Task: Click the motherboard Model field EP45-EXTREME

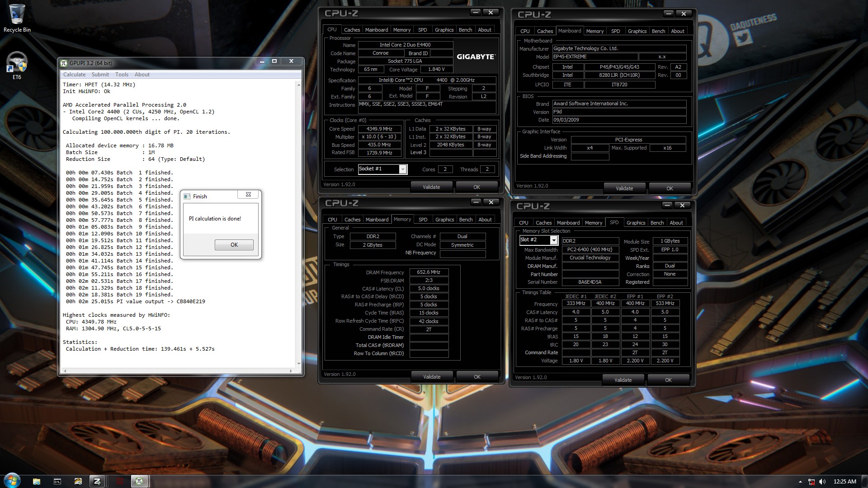Action: 595,57
